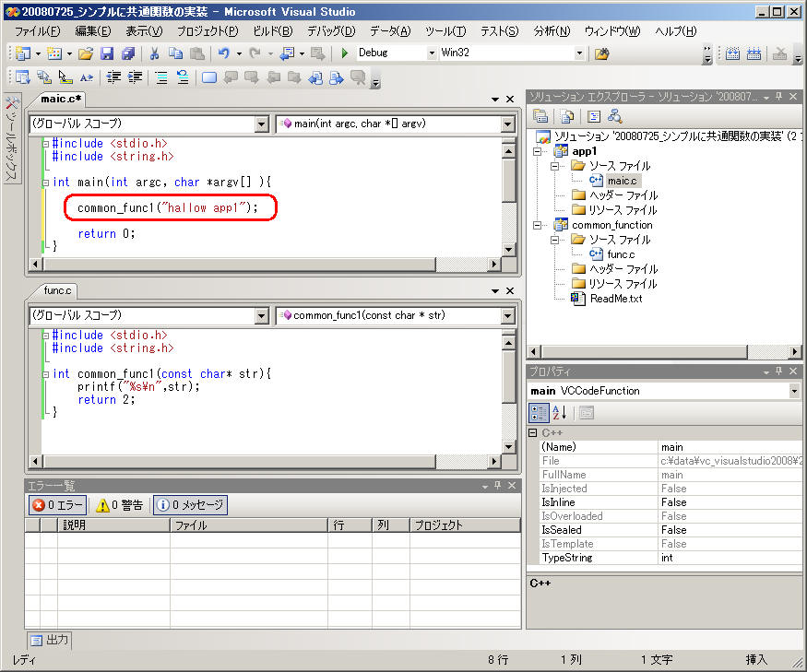Viewport: 807px width, 672px height.
Task: Click the Save floppy disk icon
Action: [x=107, y=53]
